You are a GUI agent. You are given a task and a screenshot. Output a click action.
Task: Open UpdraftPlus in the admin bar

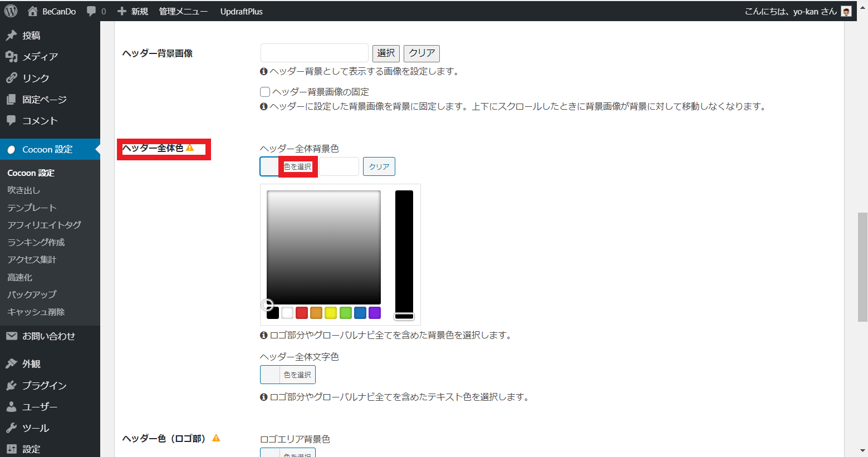241,11
